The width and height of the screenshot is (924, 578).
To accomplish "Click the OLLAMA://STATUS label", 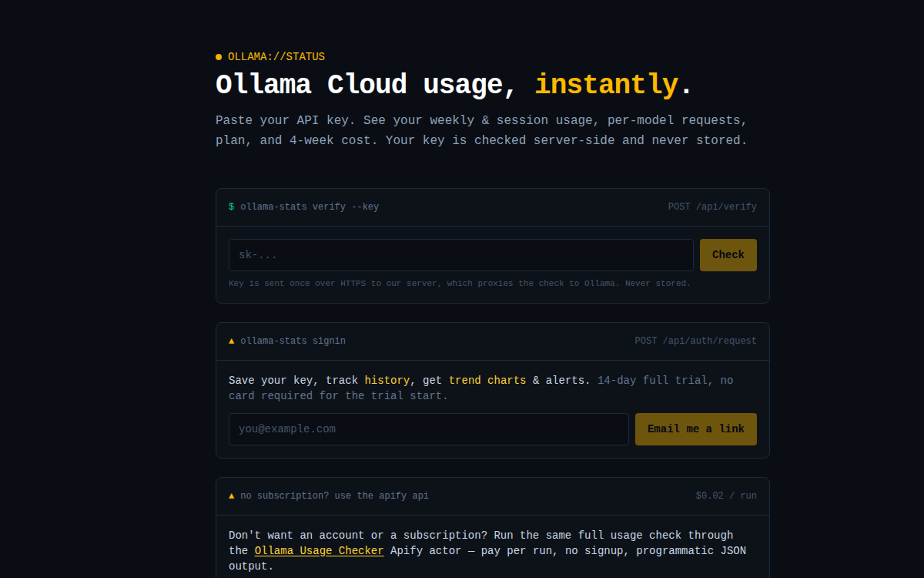I will (x=276, y=57).
